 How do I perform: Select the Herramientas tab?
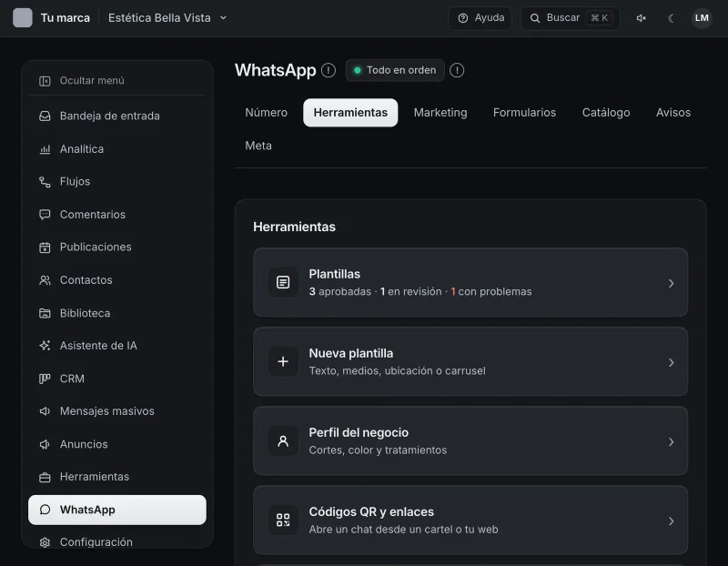coord(350,112)
